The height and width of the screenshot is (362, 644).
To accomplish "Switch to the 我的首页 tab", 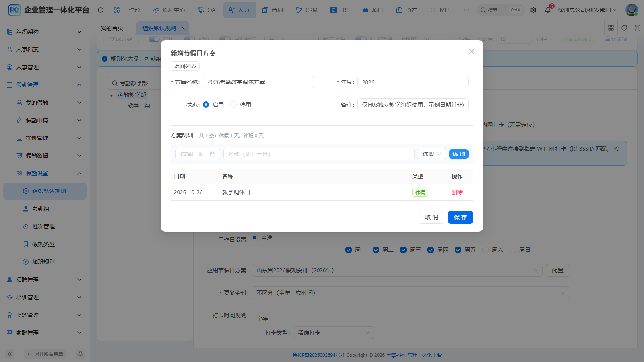I will tap(112, 28).
